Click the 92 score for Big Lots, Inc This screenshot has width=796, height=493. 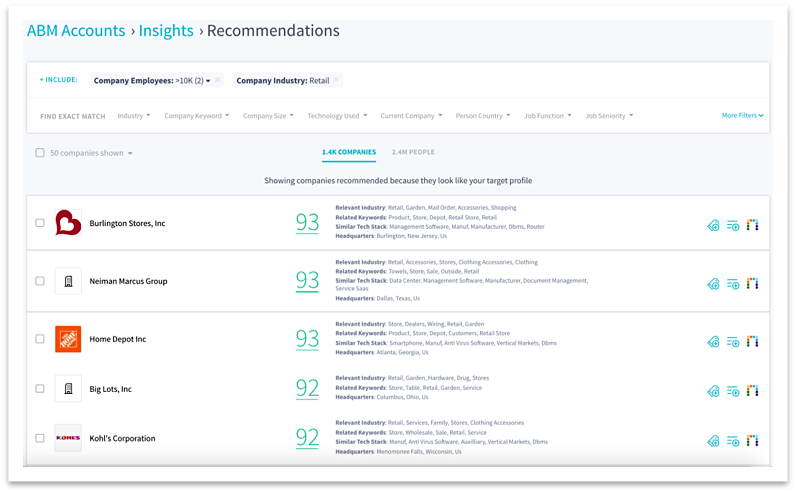pos(307,388)
